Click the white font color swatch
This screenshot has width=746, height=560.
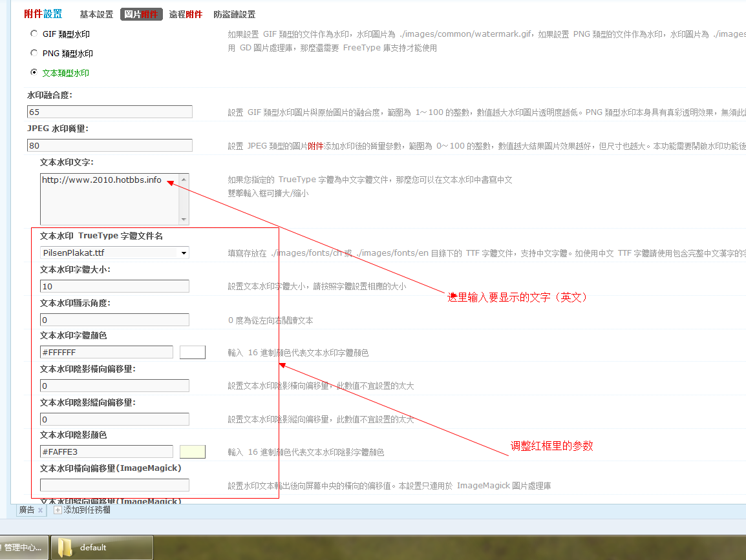pos(193,352)
